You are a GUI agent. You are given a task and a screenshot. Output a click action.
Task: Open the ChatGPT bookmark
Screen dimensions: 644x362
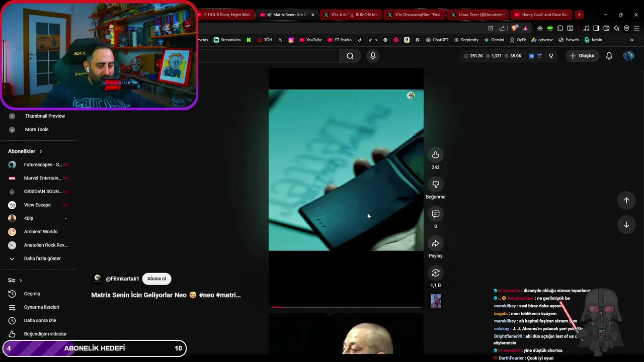(x=437, y=40)
